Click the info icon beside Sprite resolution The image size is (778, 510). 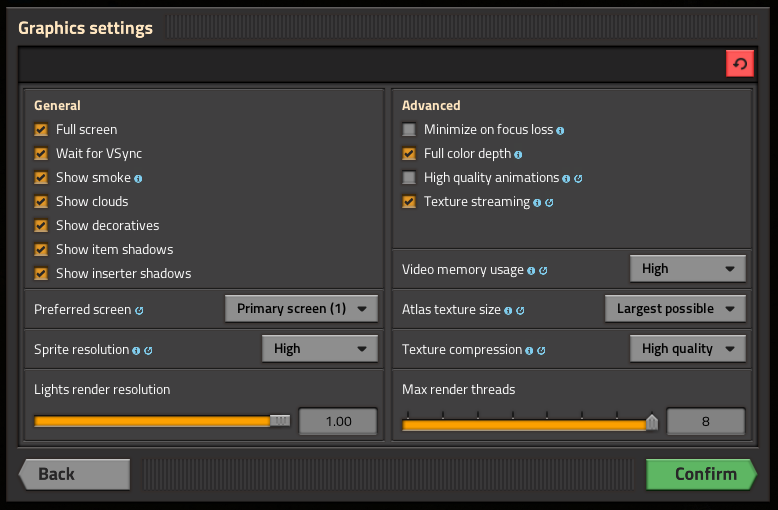pyautogui.click(x=136, y=350)
